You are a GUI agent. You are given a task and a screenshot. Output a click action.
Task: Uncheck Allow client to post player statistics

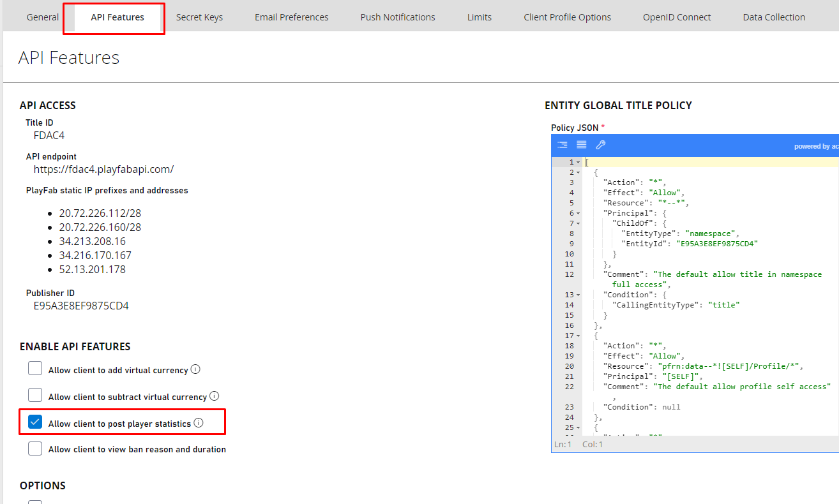pos(35,422)
